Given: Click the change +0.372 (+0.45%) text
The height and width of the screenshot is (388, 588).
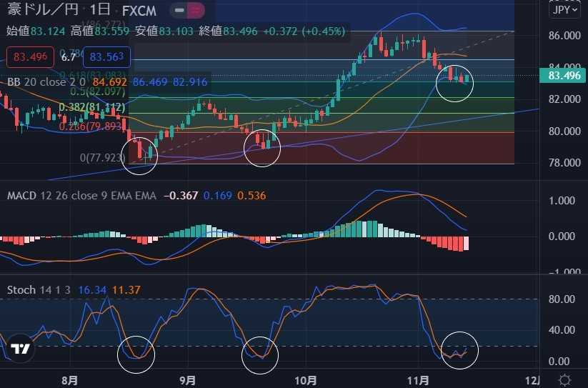Looking at the screenshot, I should [x=304, y=31].
